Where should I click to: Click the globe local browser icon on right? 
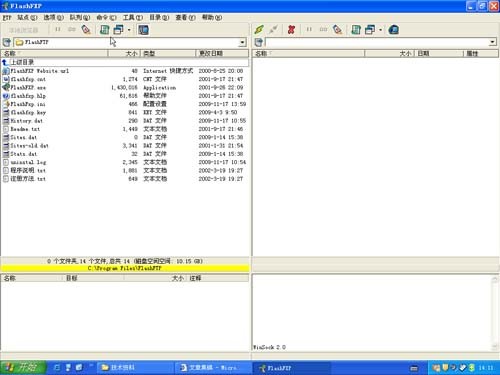tap(394, 30)
